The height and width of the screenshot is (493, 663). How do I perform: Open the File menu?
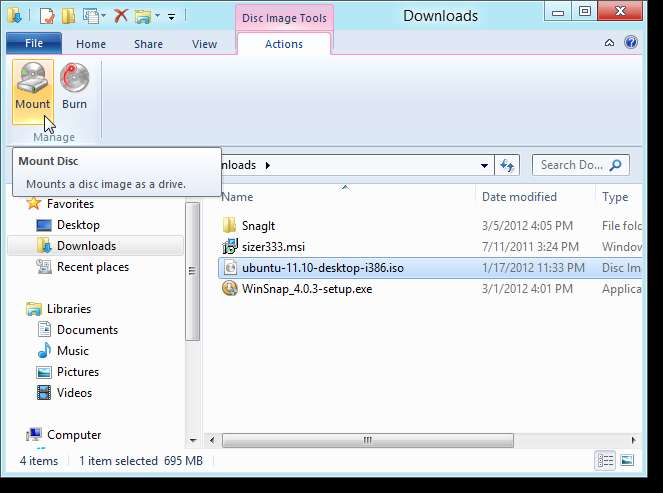(33, 44)
